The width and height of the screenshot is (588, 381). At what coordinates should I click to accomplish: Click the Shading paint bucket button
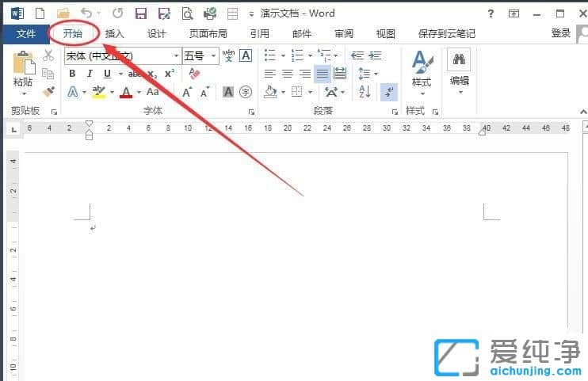coord(270,92)
